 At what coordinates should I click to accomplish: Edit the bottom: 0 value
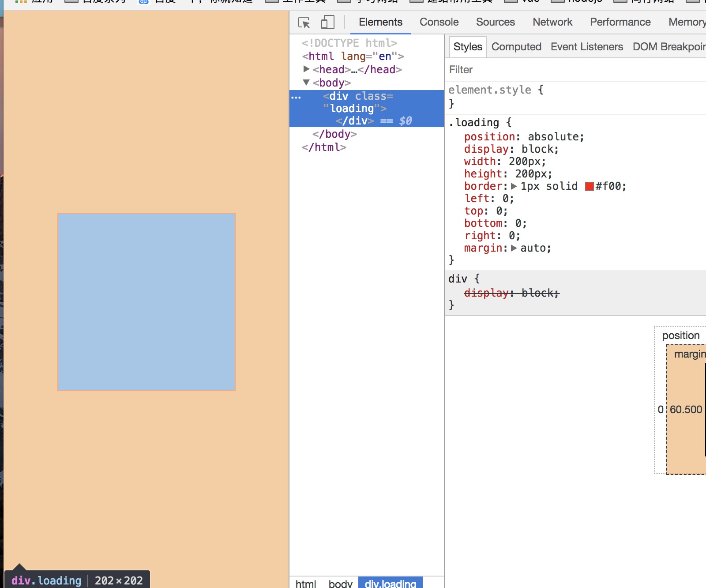click(518, 223)
